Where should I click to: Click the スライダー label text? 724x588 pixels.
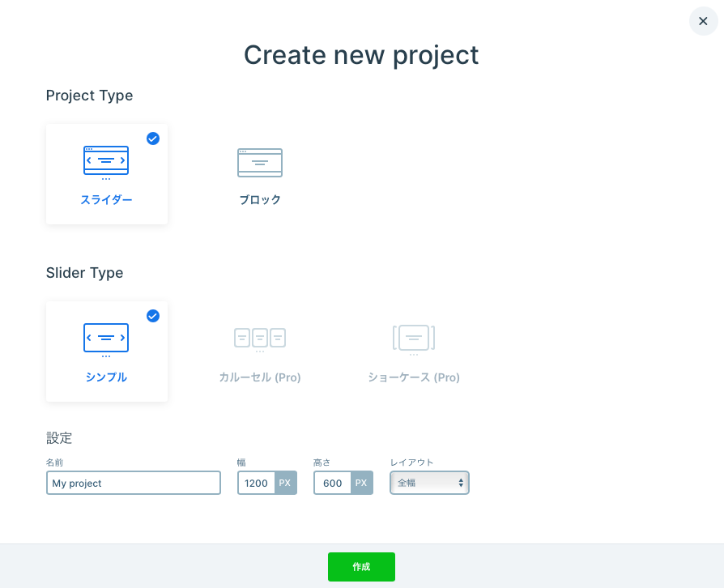click(106, 200)
